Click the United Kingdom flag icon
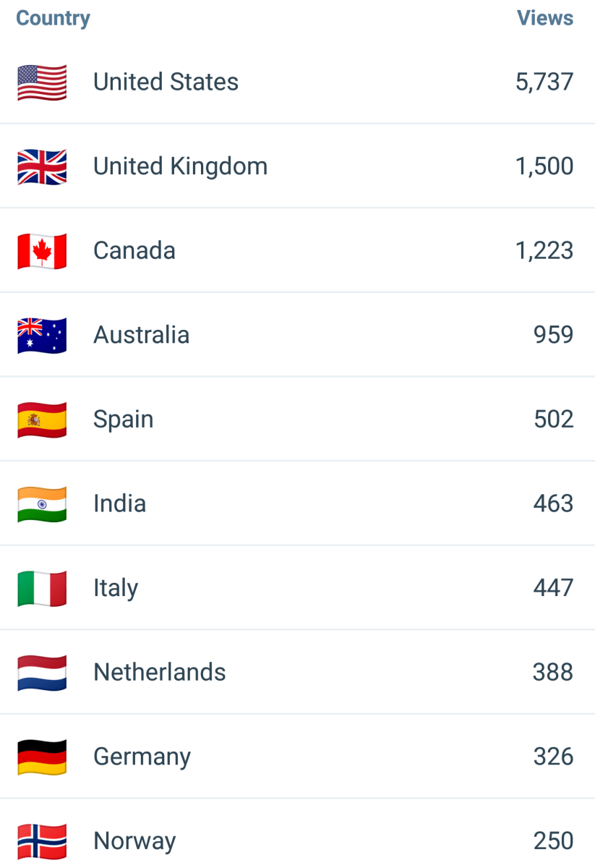This screenshot has width=595, height=868. (x=42, y=166)
